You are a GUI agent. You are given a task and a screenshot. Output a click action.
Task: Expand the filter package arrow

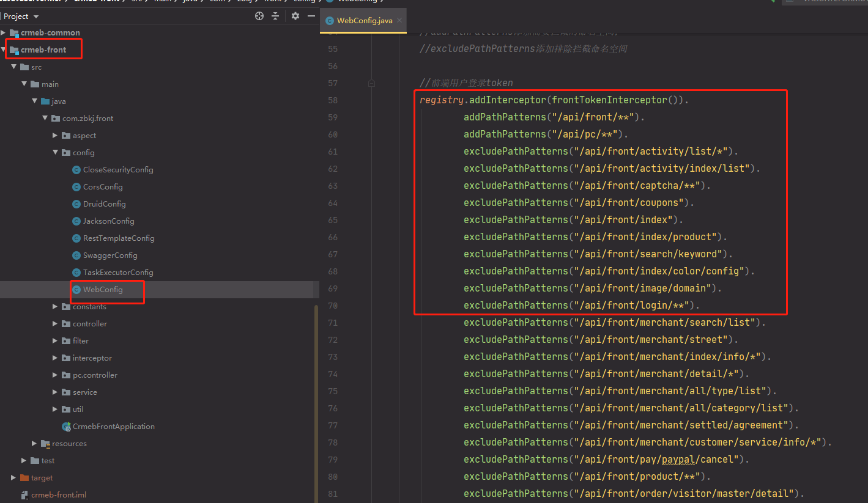click(56, 340)
